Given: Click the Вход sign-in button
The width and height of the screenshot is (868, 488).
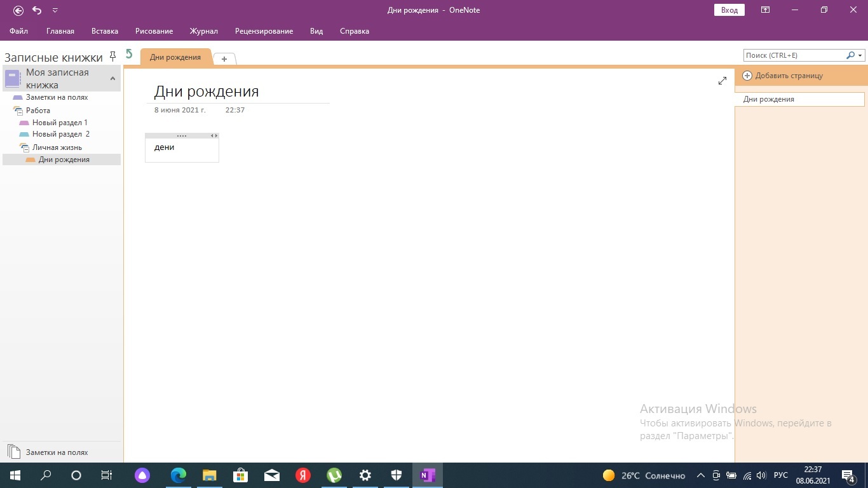Looking at the screenshot, I should (729, 10).
